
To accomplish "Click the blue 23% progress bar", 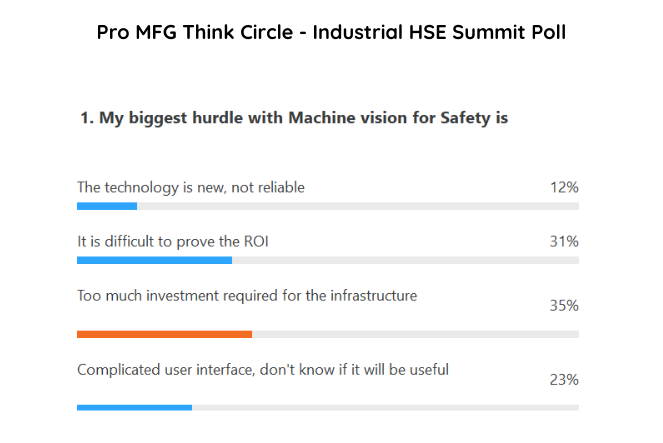I will (134, 407).
